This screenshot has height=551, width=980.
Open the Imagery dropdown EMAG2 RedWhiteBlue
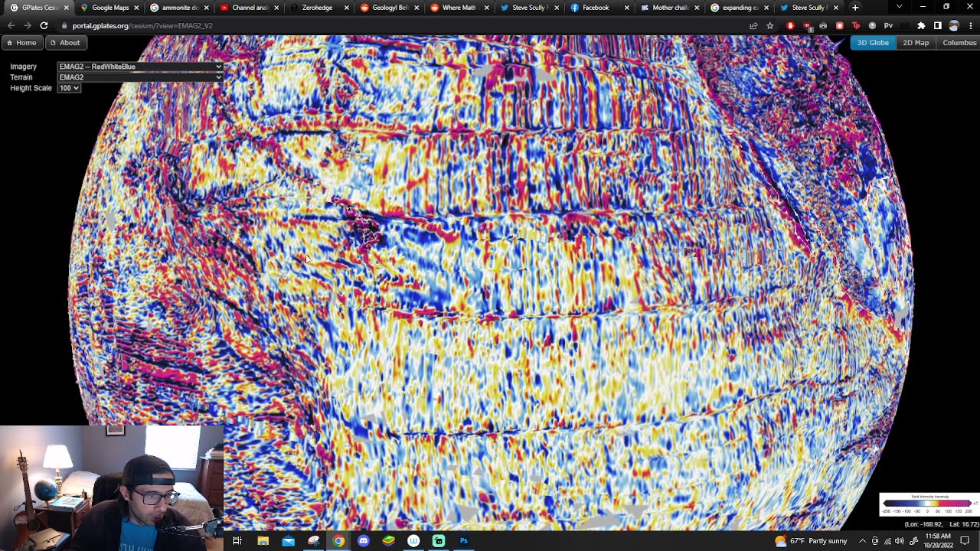pyautogui.click(x=139, y=67)
